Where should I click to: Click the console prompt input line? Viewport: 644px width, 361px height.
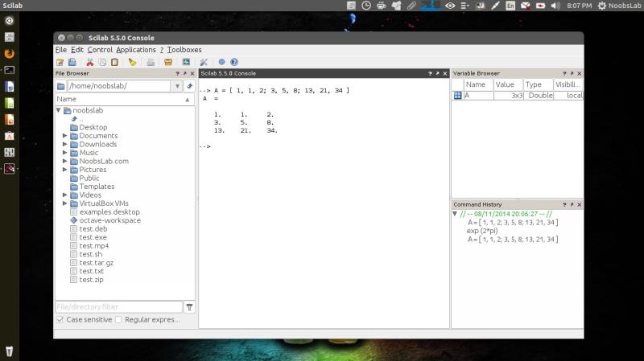[324, 146]
